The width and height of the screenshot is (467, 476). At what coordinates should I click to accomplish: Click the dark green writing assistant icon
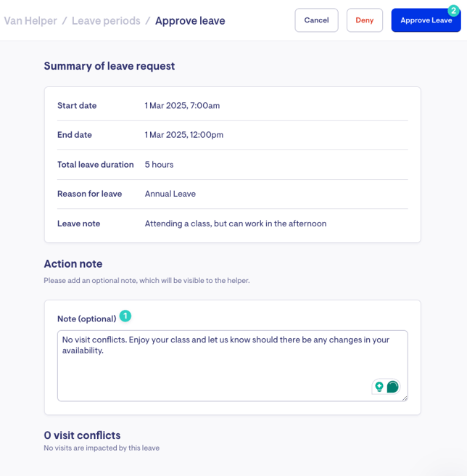[392, 387]
